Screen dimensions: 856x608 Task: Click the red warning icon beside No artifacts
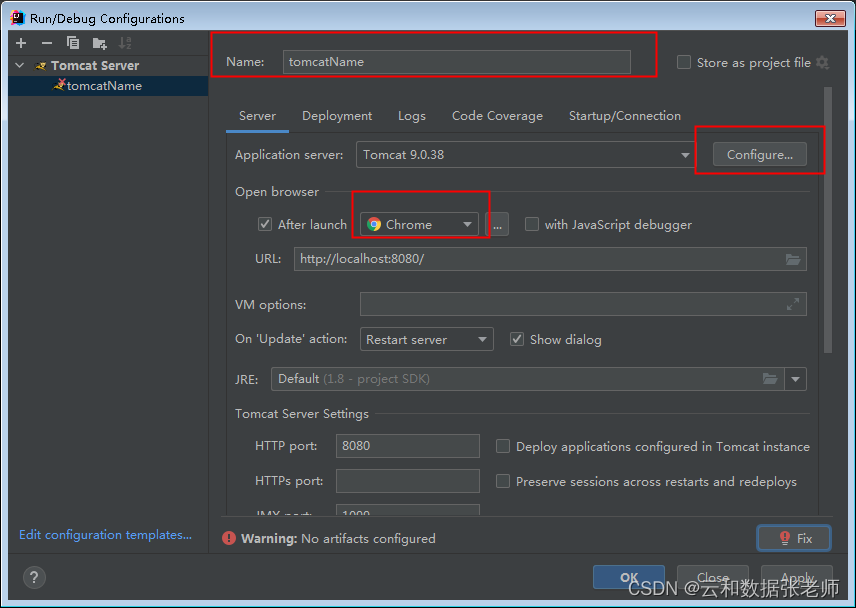(229, 539)
